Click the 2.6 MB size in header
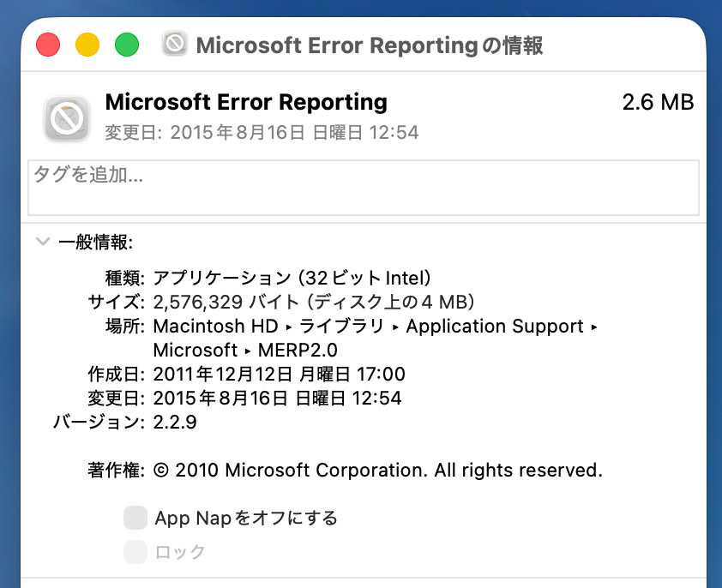Screen dimensions: 722x588 658,103
